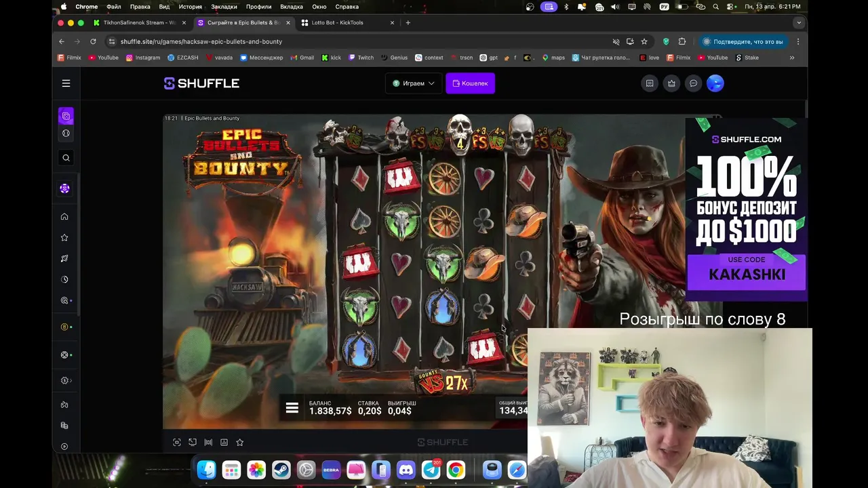The width and height of the screenshot is (868, 488).
Task: Click the stake value 0,20$
Action: click(370, 411)
